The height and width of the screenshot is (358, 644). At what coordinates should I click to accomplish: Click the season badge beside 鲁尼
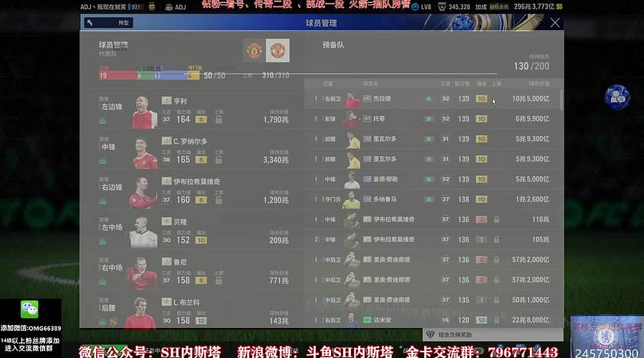pyautogui.click(x=166, y=261)
